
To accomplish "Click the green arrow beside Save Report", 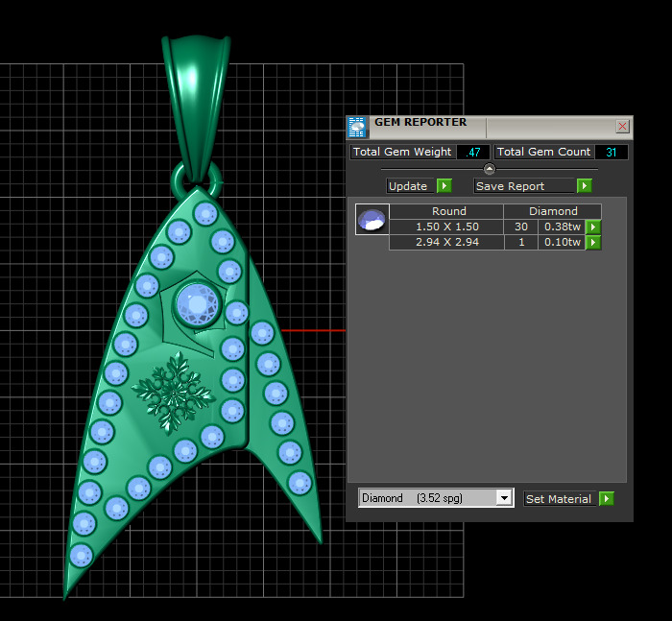I will pyautogui.click(x=584, y=186).
